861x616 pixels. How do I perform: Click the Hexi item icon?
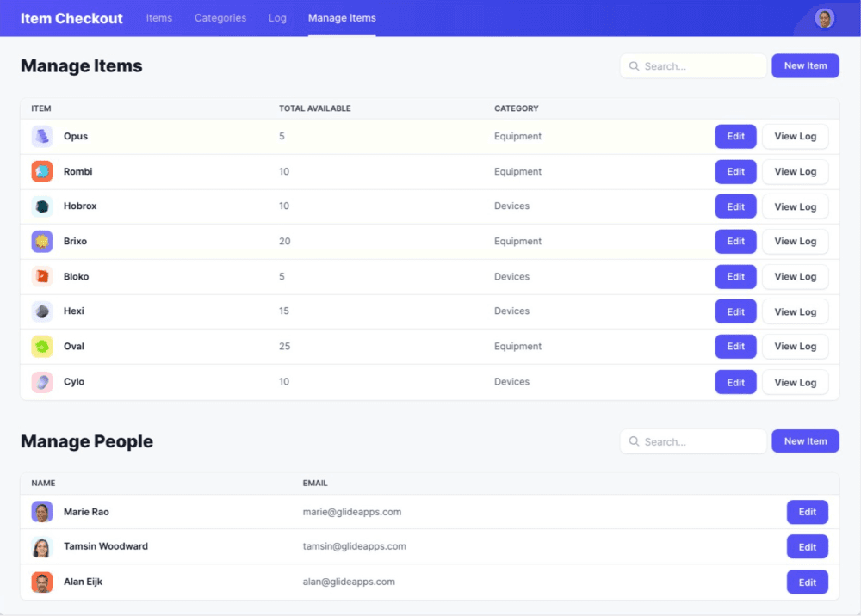[41, 311]
